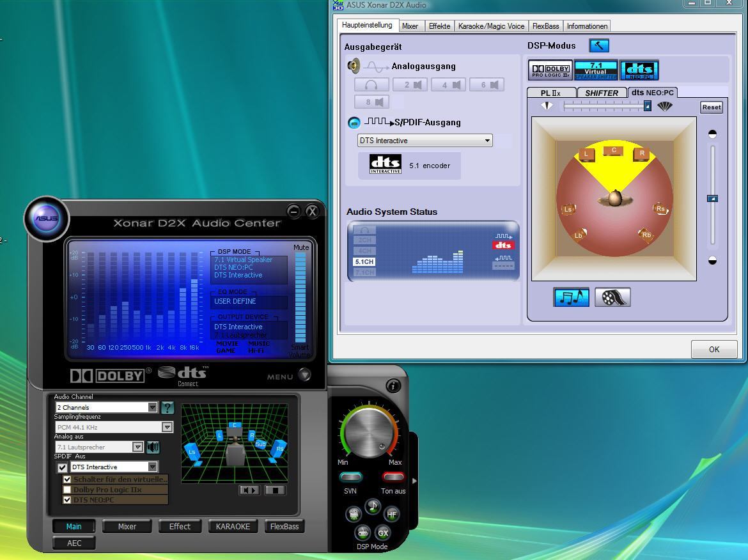The height and width of the screenshot is (560, 748).
Task: Click the Main button in Audio Center
Action: [74, 526]
